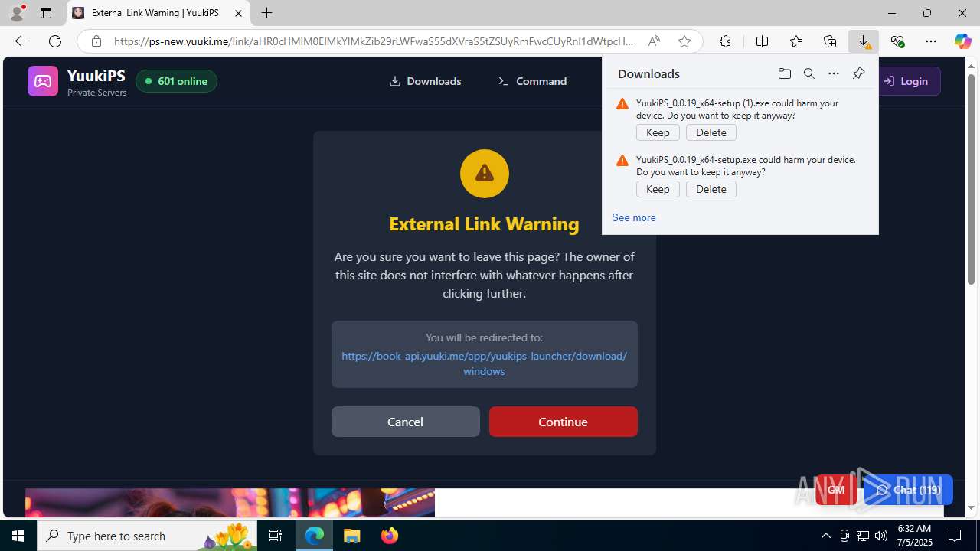This screenshot has width=980, height=551.
Task: Go back using browser back arrow
Action: (21, 41)
